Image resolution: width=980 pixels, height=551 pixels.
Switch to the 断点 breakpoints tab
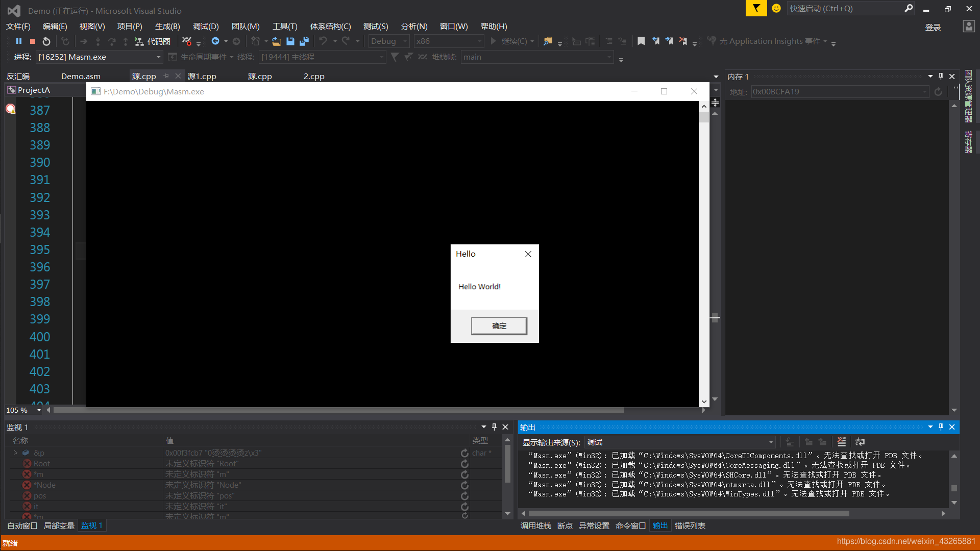tap(565, 525)
